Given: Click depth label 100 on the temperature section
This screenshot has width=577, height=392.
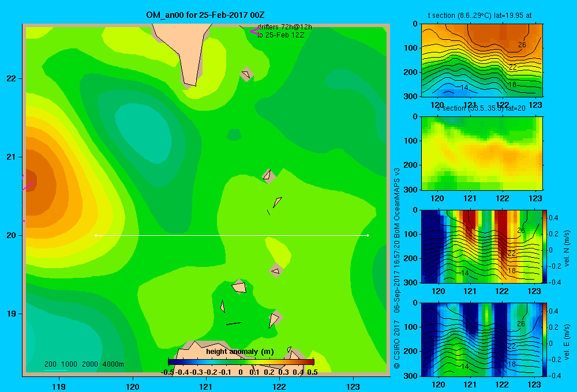Looking at the screenshot, I should point(411,48).
